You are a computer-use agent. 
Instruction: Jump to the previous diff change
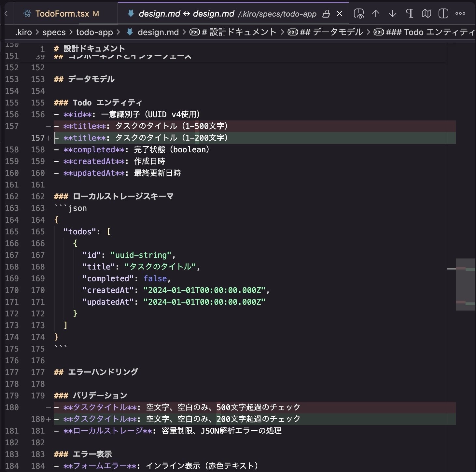(376, 13)
